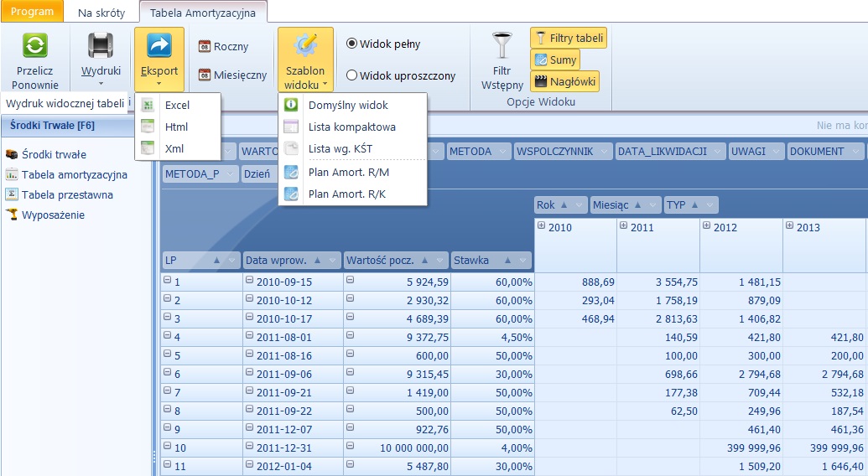This screenshot has height=476, width=868.
Task: Expand the 2011 year column
Action: point(624,226)
